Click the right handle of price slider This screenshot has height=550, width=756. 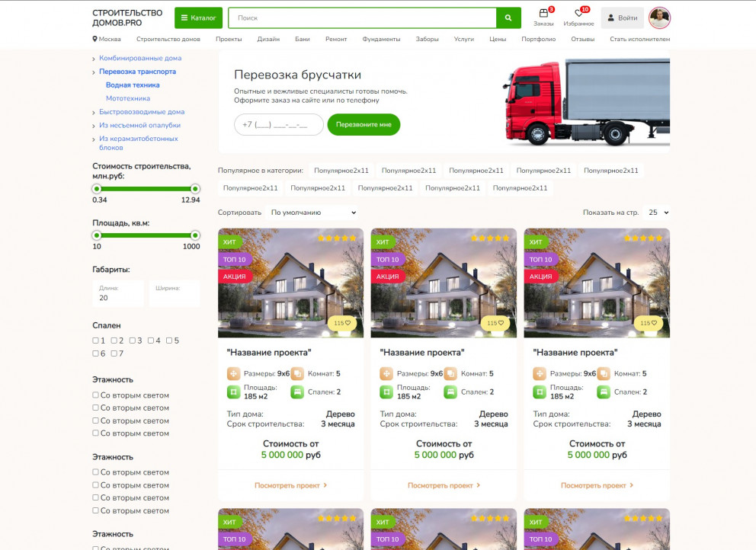(x=195, y=189)
